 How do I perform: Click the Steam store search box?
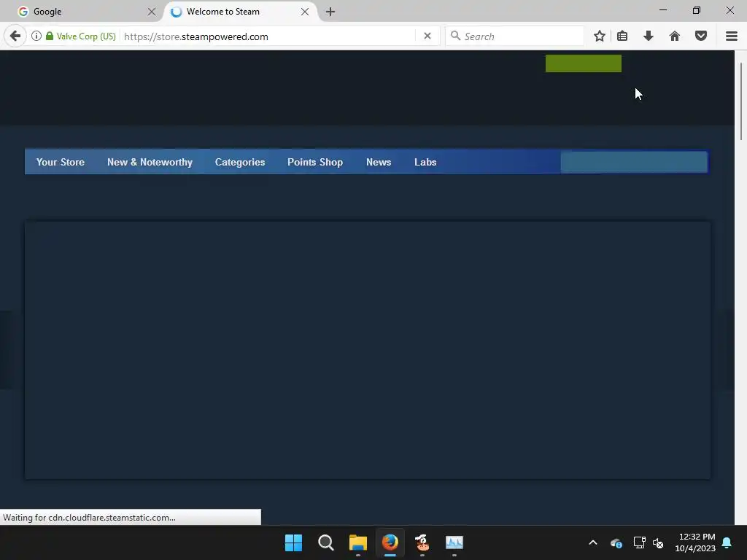pyautogui.click(x=634, y=163)
